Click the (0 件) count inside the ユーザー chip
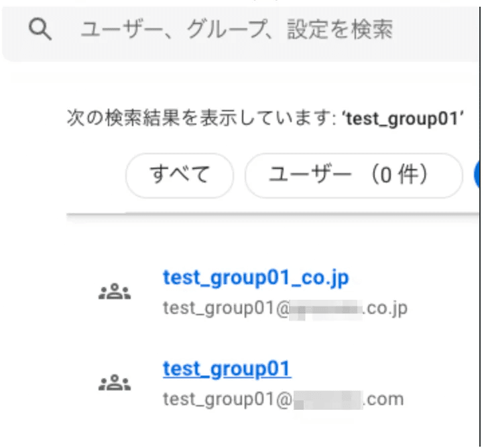484x448 pixels. tap(400, 175)
